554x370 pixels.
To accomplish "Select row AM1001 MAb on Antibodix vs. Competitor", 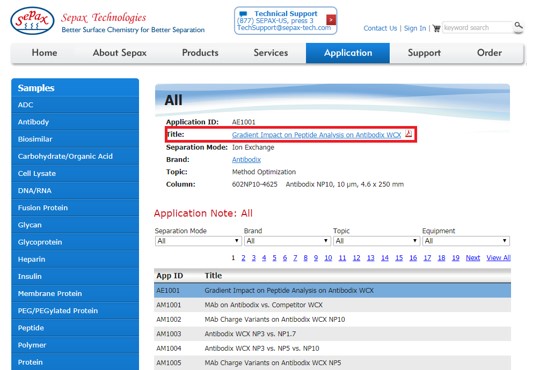I will pyautogui.click(x=332, y=305).
